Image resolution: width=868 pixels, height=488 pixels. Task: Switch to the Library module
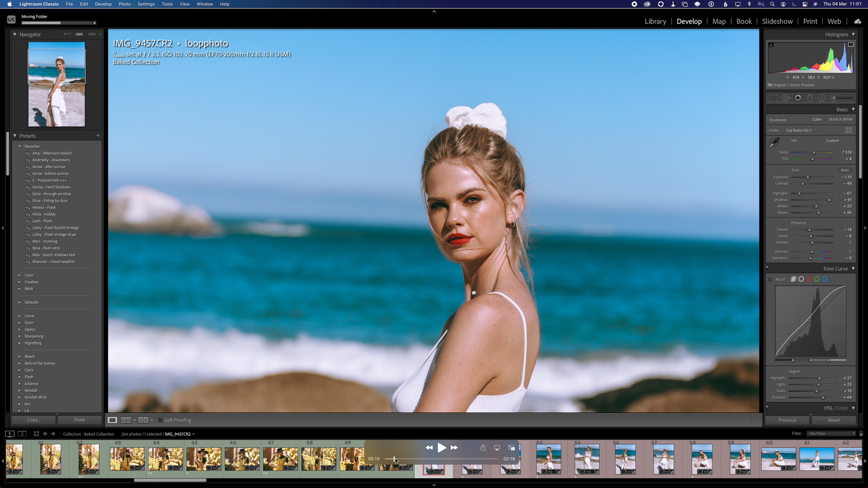tap(655, 21)
